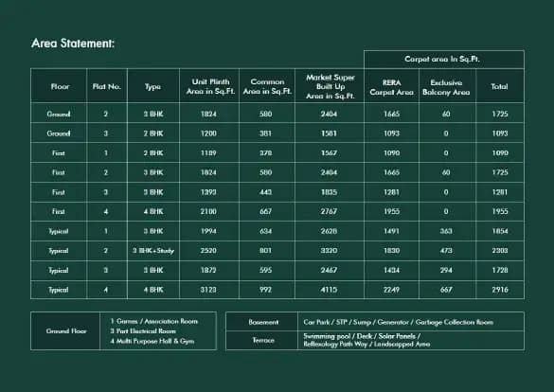Click super built up value 2628
Viewport: 554px width, 392px height.
tap(329, 231)
